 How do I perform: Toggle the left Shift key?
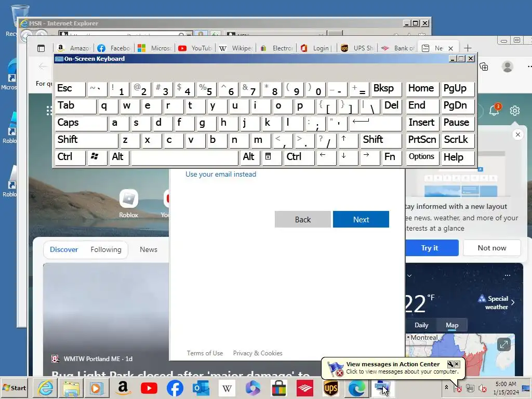click(x=86, y=140)
